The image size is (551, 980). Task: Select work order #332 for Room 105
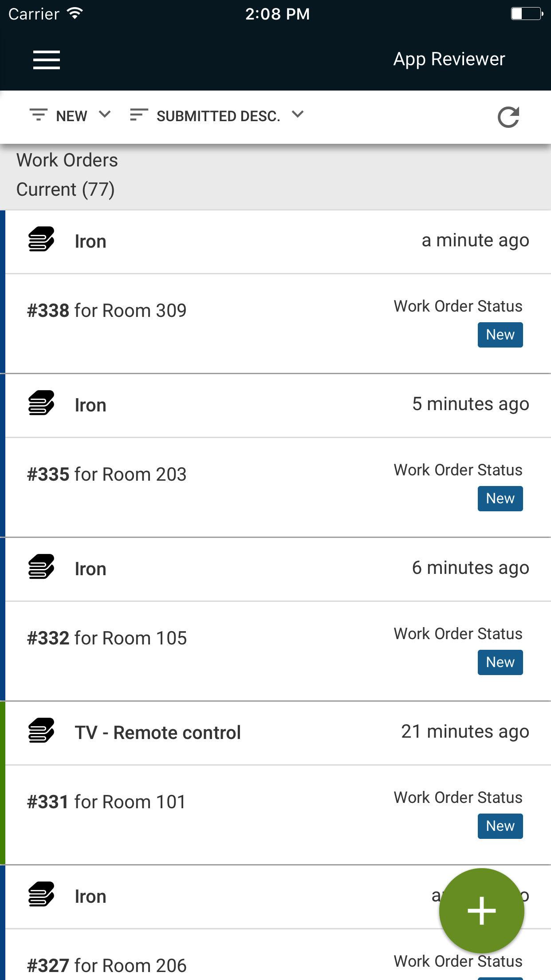point(107,638)
